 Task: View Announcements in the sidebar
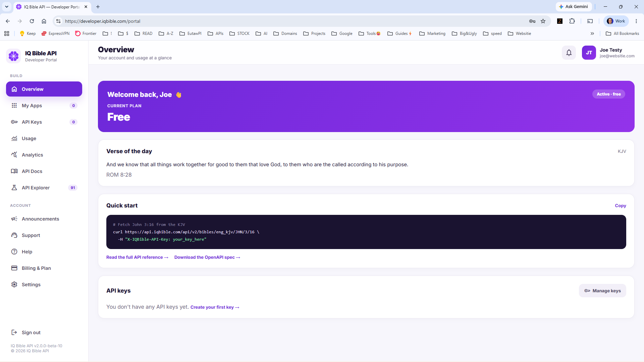[x=44, y=219]
